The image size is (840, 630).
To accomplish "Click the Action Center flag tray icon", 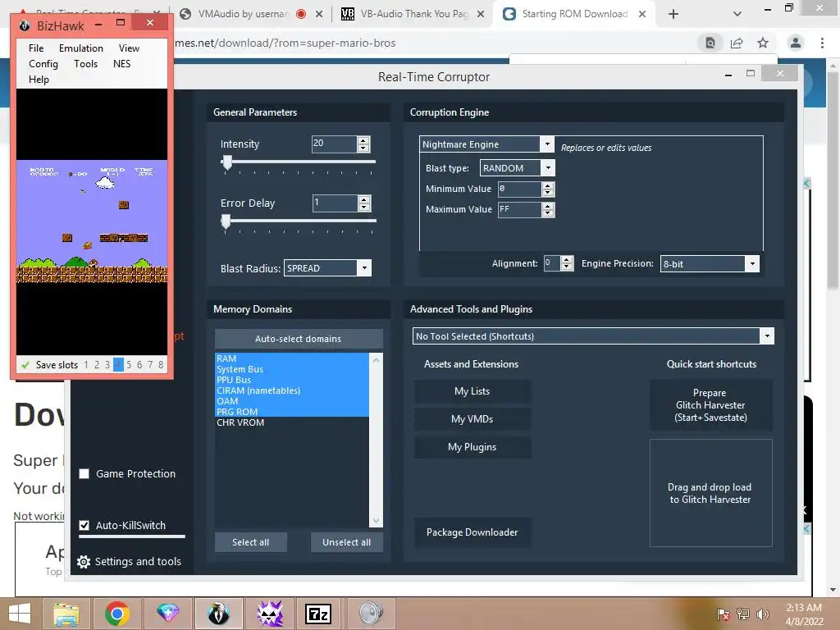I will pyautogui.click(x=724, y=614).
